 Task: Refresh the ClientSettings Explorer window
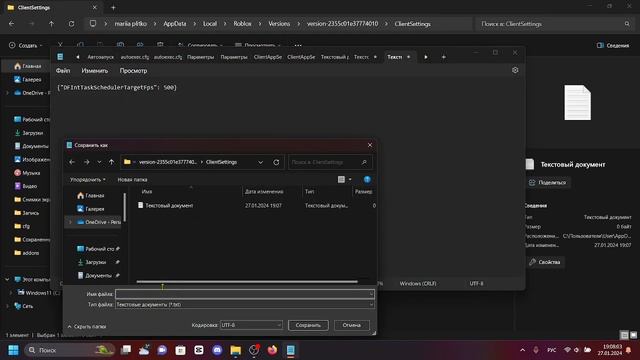(71, 24)
